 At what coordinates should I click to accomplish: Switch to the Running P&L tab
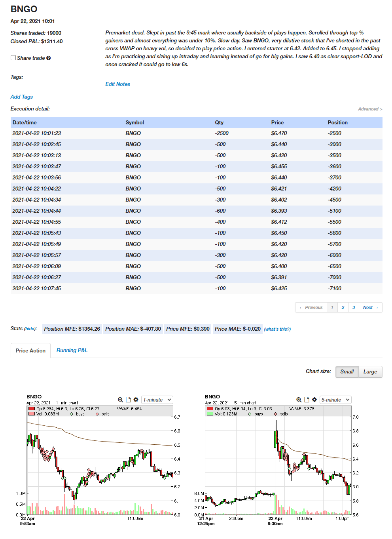click(72, 350)
